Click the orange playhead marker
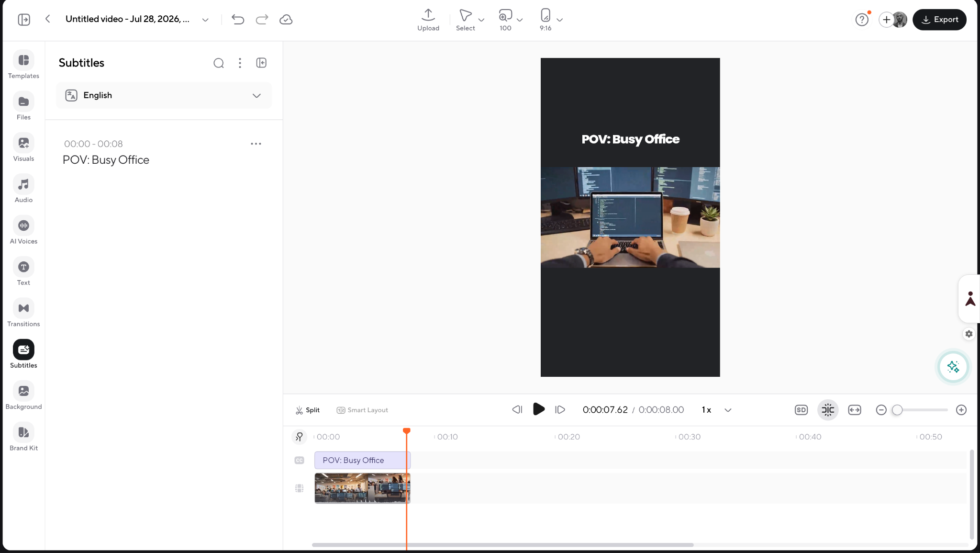Viewport: 980px width, 553px height. pos(407,431)
